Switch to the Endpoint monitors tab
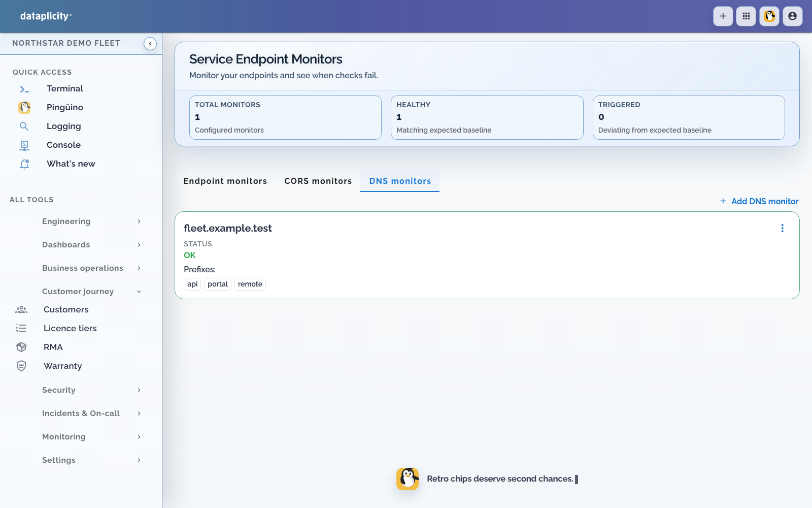812x508 pixels. [225, 181]
